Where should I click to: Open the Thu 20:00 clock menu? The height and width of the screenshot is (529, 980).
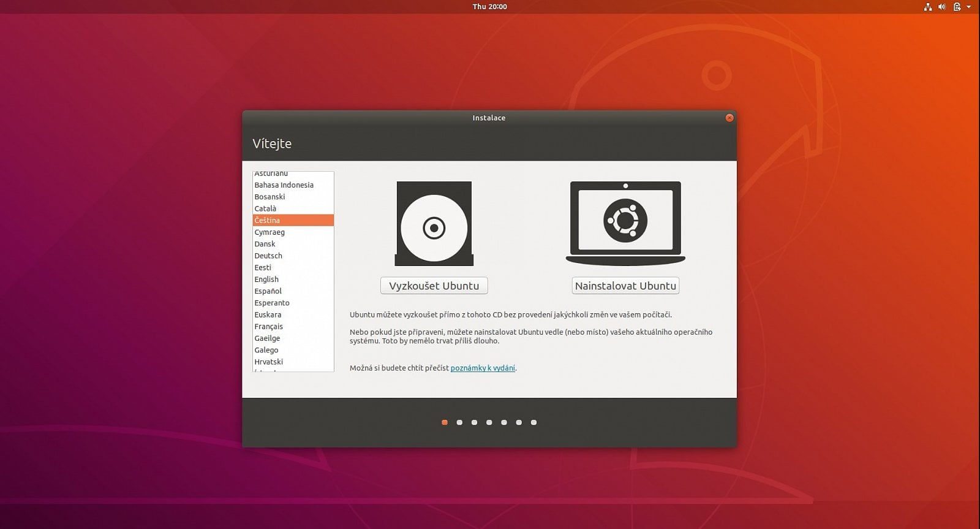coord(489,7)
